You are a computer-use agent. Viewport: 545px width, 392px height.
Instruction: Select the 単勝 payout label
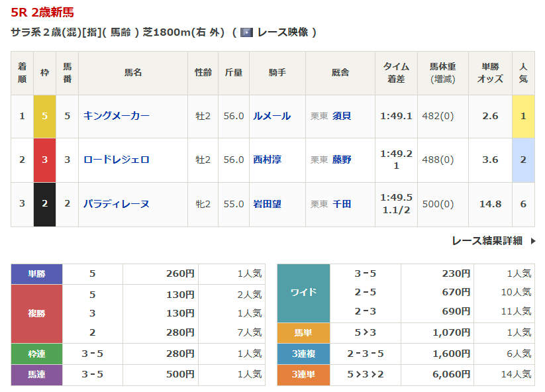tap(36, 273)
